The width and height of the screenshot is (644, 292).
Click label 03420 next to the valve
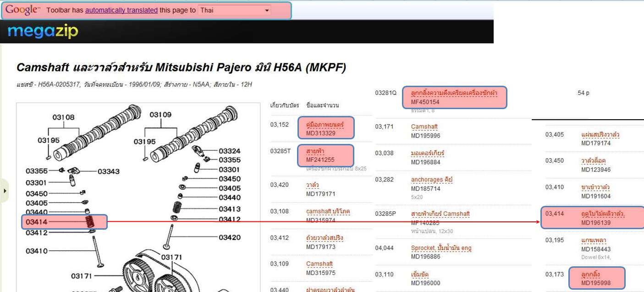point(229,237)
